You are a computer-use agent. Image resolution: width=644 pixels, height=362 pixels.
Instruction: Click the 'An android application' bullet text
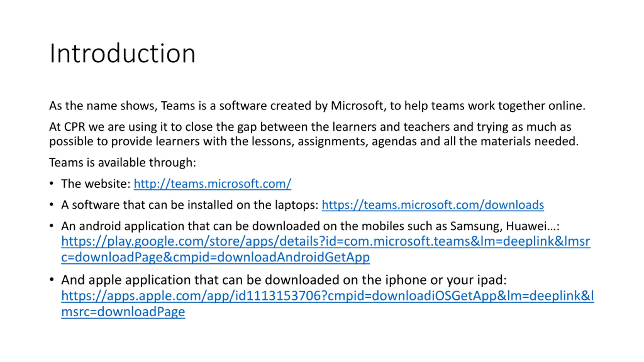click(310, 226)
